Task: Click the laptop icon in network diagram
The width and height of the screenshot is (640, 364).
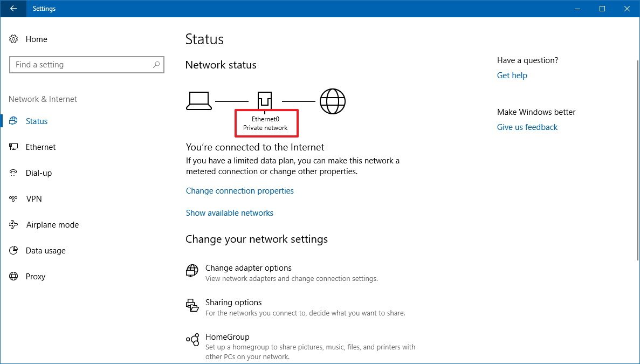Action: [x=198, y=101]
